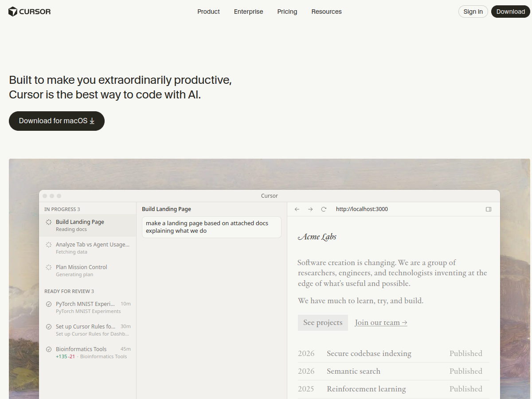The image size is (532, 399).
Task: Reload the localhost preview page
Action: pos(324,209)
